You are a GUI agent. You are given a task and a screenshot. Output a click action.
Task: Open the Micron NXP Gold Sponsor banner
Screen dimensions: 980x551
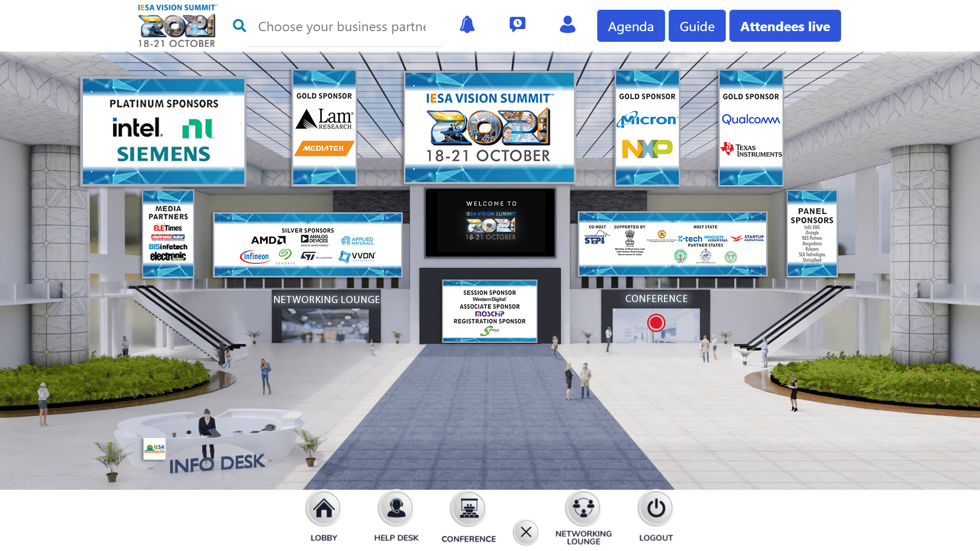(x=647, y=128)
